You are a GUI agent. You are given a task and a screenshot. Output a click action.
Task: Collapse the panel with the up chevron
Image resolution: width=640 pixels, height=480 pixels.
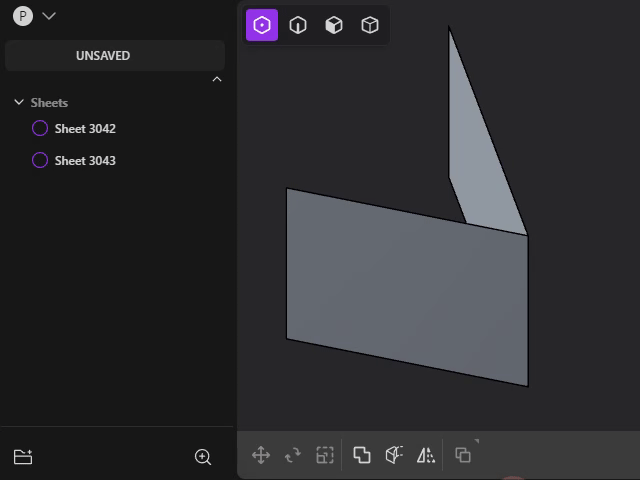pyautogui.click(x=217, y=79)
